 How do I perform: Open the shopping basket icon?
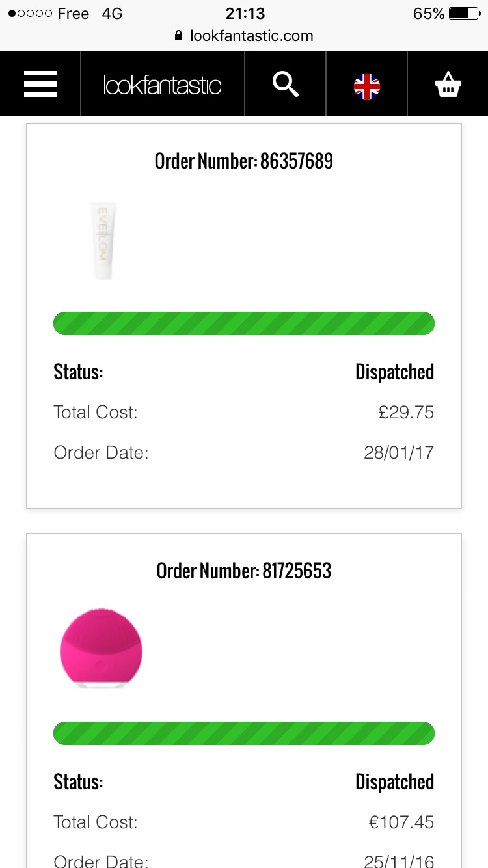pyautogui.click(x=448, y=85)
